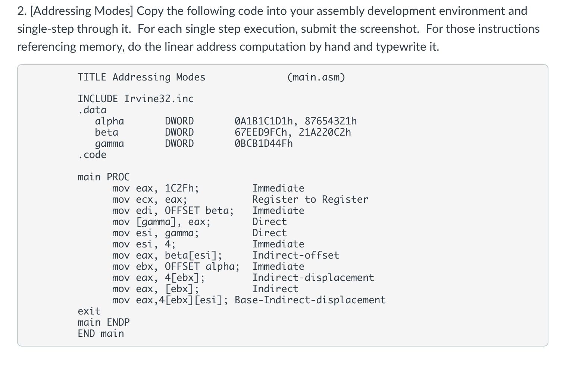Click the 'Indirect-offset' comment
Image resolution: width=588 pixels, height=373 pixels.
tap(296, 255)
